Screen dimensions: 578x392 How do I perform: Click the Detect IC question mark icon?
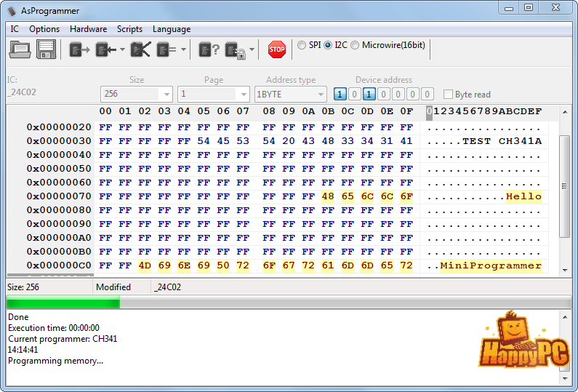tap(209, 49)
